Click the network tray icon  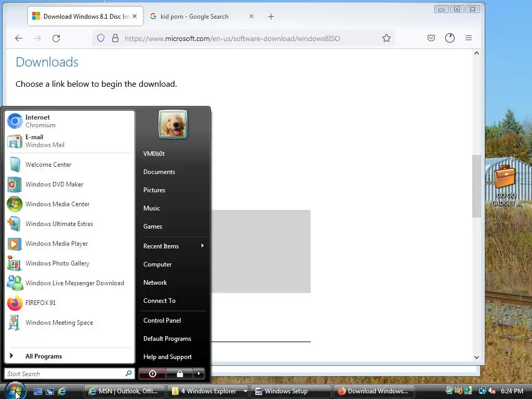pos(482,391)
